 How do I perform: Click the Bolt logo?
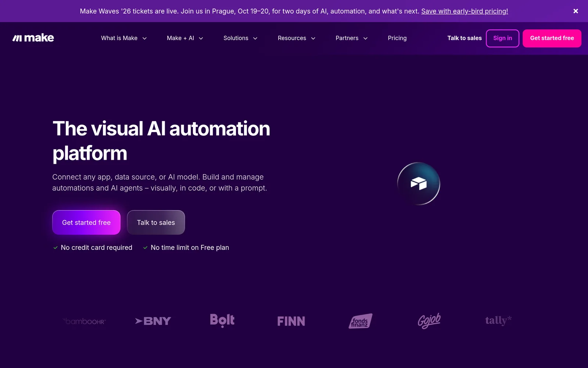(222, 320)
